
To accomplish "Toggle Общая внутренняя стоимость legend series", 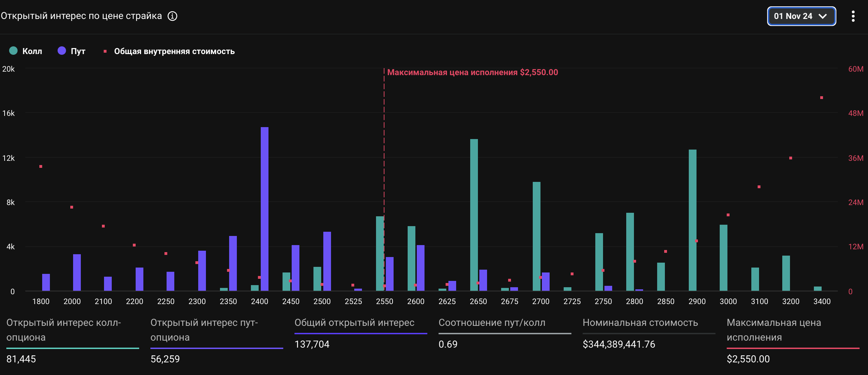I will pyautogui.click(x=174, y=51).
